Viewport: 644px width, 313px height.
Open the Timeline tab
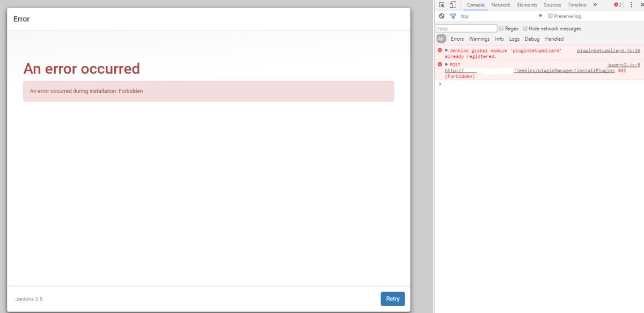(x=577, y=5)
